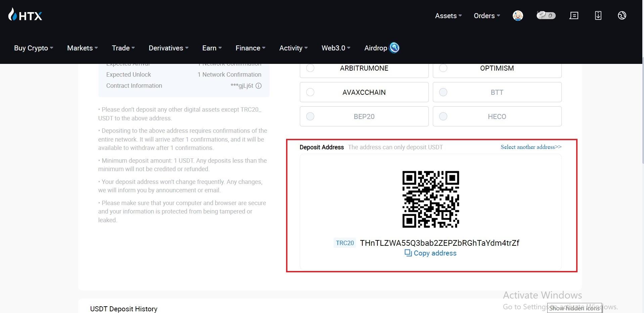Select the OPTIMISM network radio button
The width and height of the screenshot is (644, 313).
pyautogui.click(x=443, y=68)
